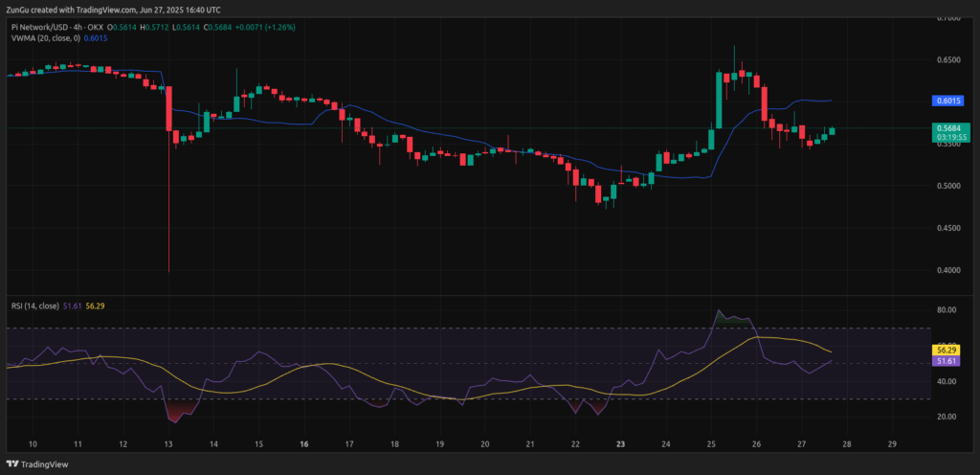The width and height of the screenshot is (980, 475).
Task: Click the yellow 56.29 RSI axis tag
Action: pos(948,351)
